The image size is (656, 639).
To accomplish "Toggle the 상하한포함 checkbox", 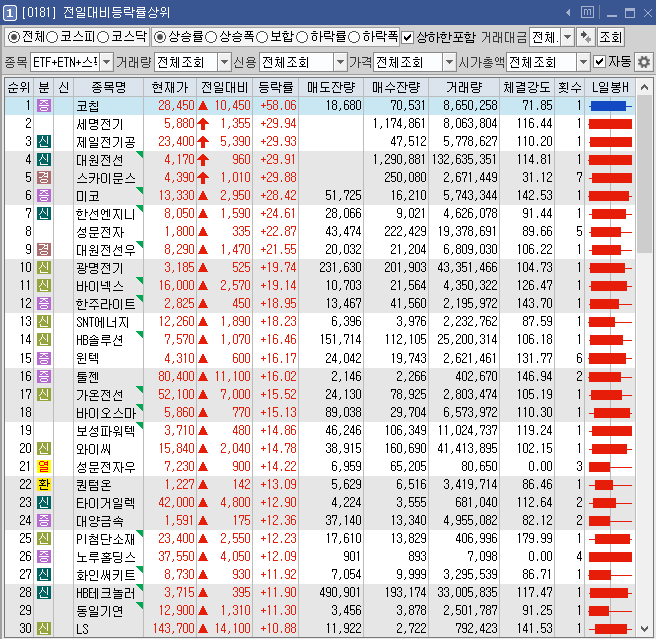I will [x=407, y=38].
